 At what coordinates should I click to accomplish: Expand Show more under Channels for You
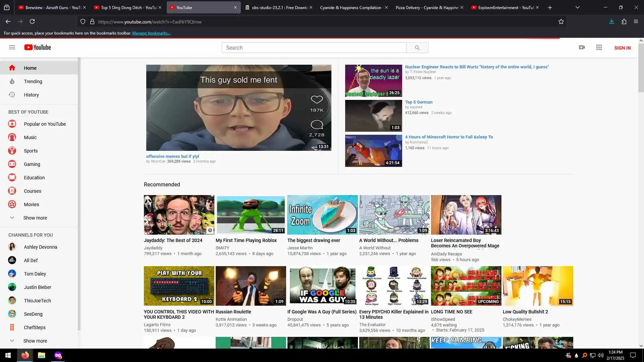coord(35,341)
